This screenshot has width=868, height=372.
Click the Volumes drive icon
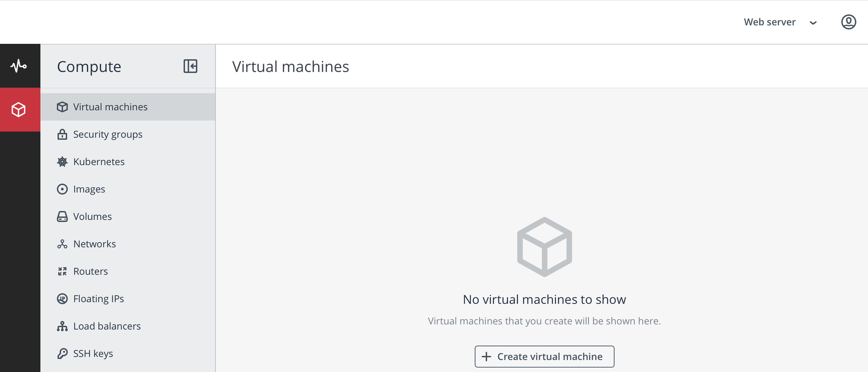tap(62, 216)
